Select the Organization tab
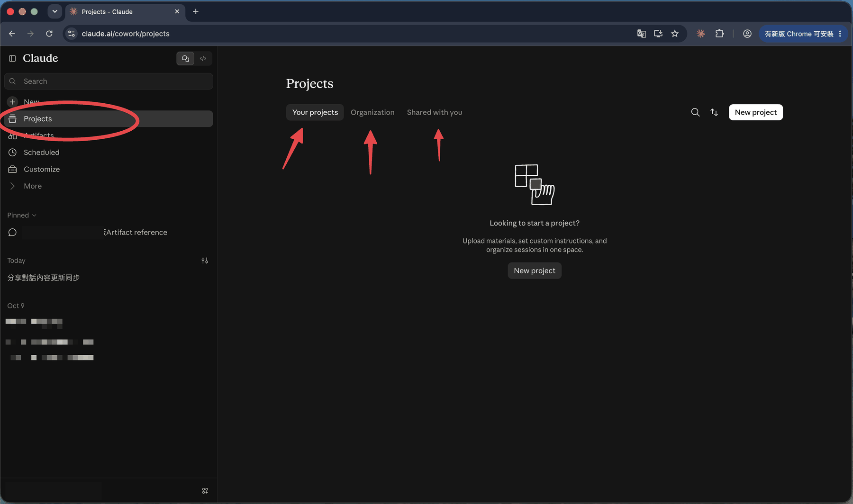The height and width of the screenshot is (504, 853). [x=372, y=112]
